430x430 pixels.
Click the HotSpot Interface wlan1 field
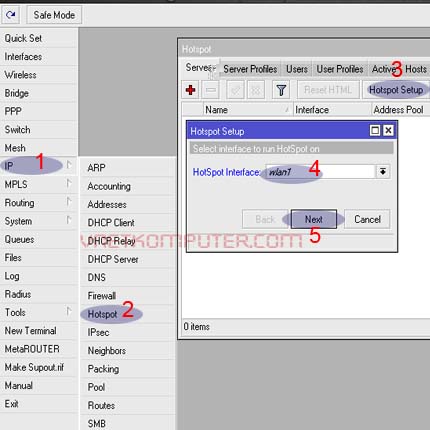tap(321, 172)
